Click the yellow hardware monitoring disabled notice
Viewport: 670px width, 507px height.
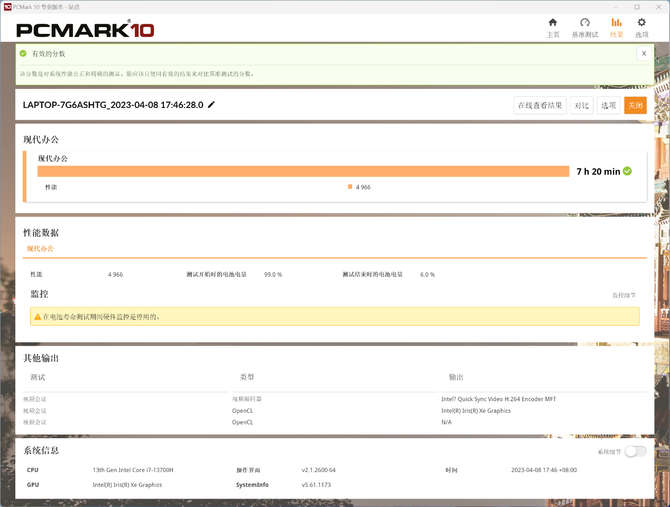tap(335, 317)
